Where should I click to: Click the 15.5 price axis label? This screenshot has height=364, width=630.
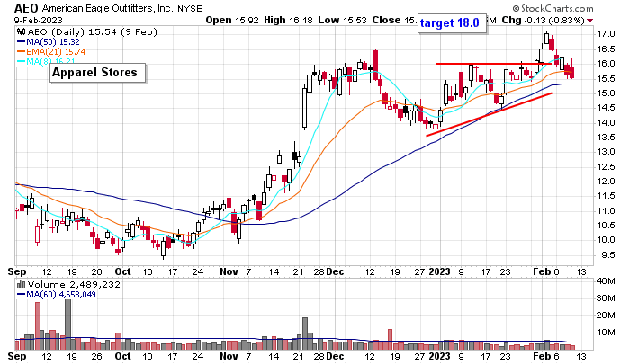coord(606,78)
